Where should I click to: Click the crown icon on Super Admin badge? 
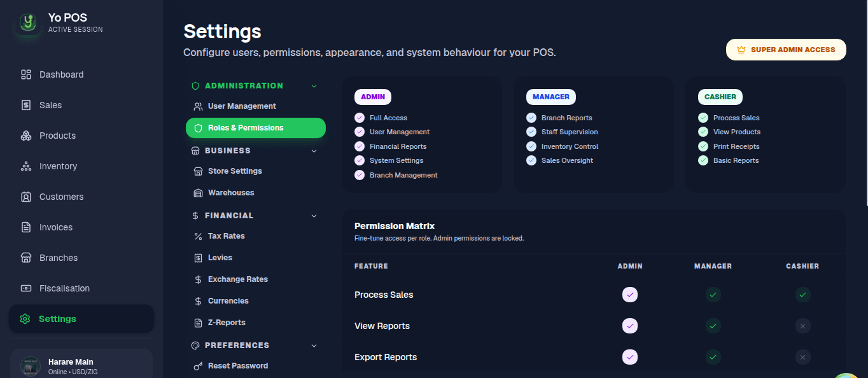pos(741,50)
